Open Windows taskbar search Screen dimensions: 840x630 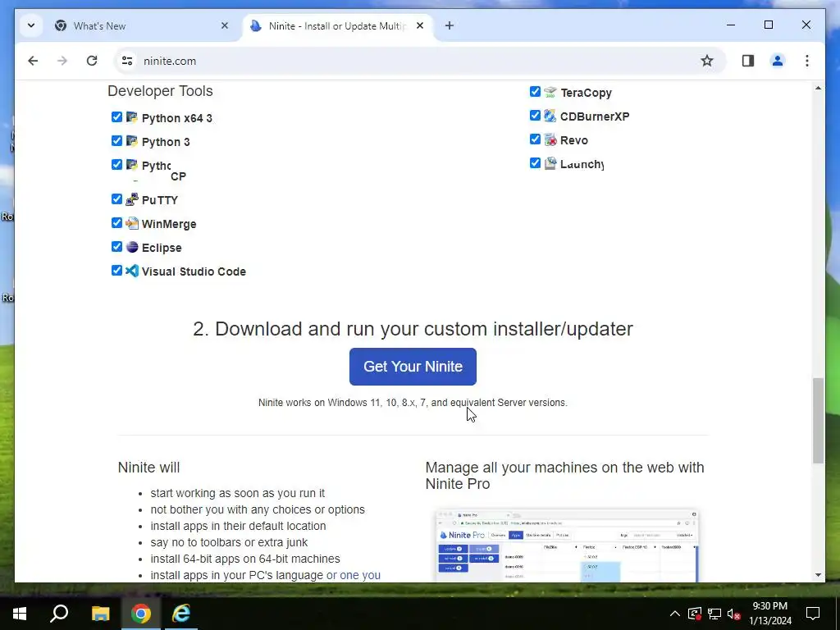pyautogui.click(x=59, y=614)
